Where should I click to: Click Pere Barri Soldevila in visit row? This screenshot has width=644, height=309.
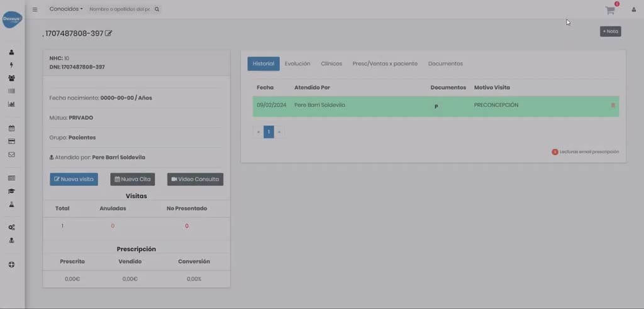tap(319, 105)
